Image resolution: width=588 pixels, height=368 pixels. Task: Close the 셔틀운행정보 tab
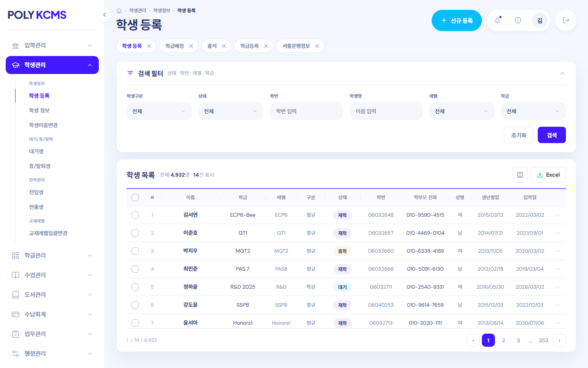pos(317,46)
